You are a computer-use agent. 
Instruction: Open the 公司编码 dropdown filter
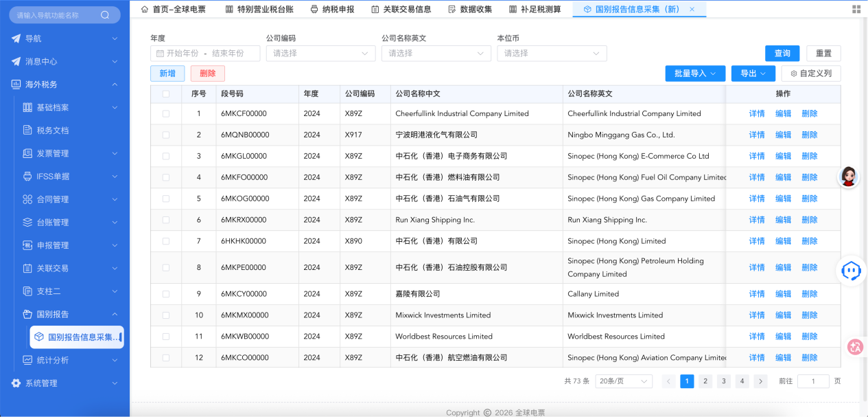(x=320, y=54)
